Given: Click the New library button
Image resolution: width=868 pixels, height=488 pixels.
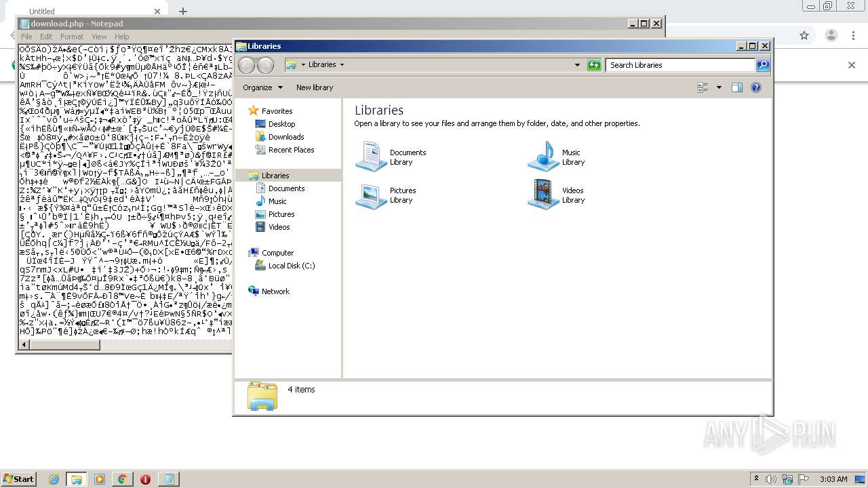Looking at the screenshot, I should (x=315, y=87).
